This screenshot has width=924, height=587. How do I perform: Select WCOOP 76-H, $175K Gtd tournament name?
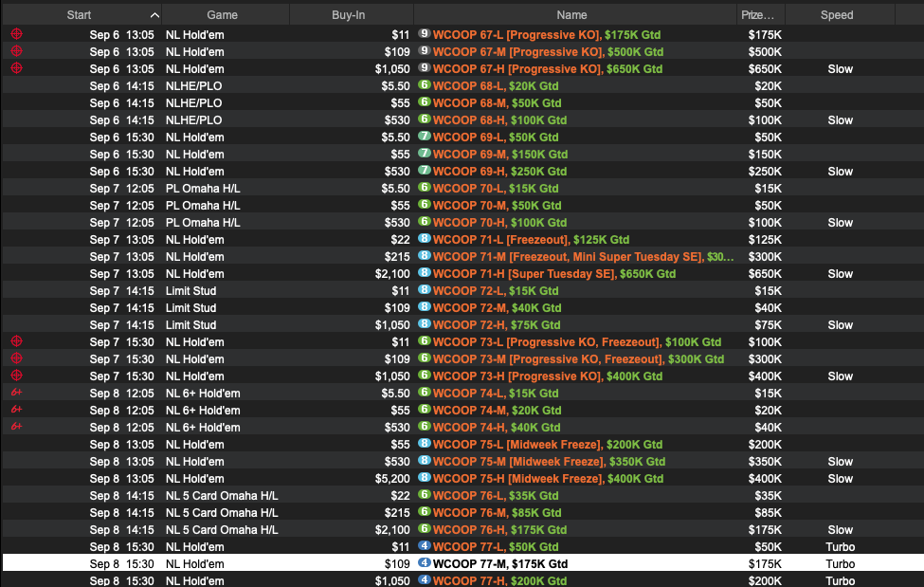[499, 530]
